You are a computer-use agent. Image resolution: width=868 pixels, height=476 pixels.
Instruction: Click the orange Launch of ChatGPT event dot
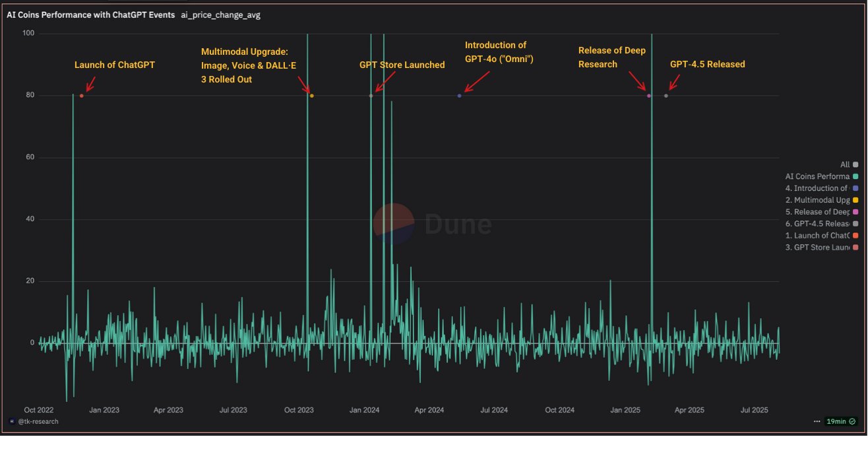point(81,95)
